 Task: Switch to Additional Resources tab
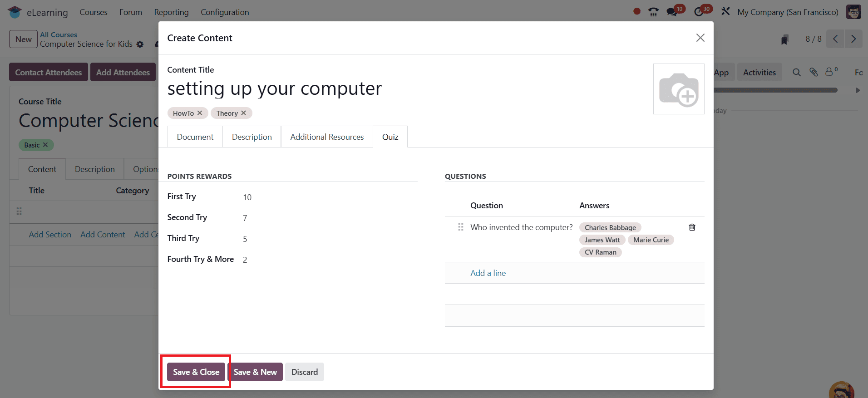[x=327, y=137]
